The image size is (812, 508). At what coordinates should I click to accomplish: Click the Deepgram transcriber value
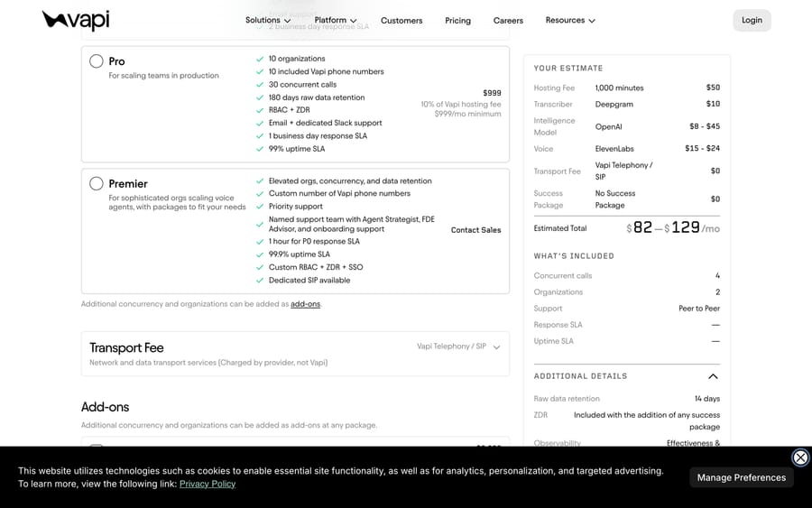[x=614, y=104]
